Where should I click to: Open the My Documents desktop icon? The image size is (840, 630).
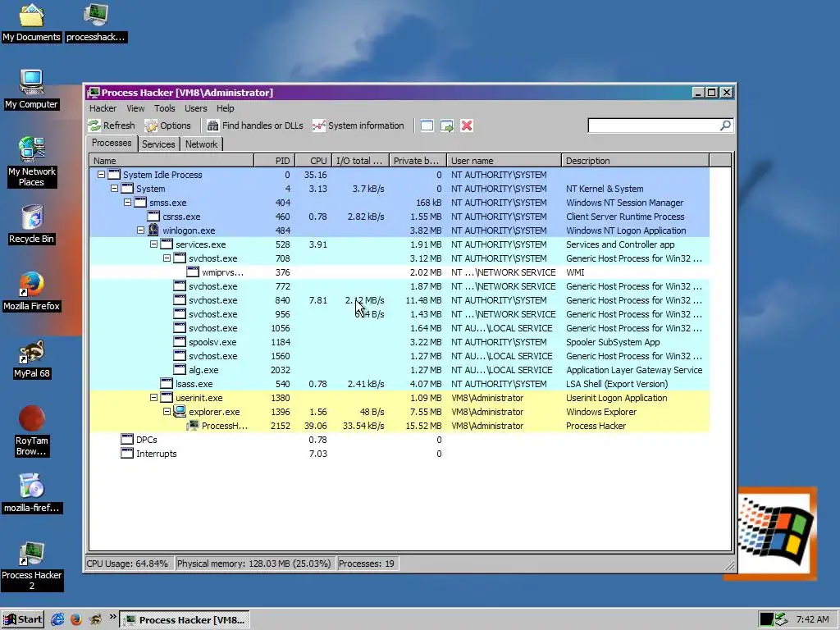31,23
